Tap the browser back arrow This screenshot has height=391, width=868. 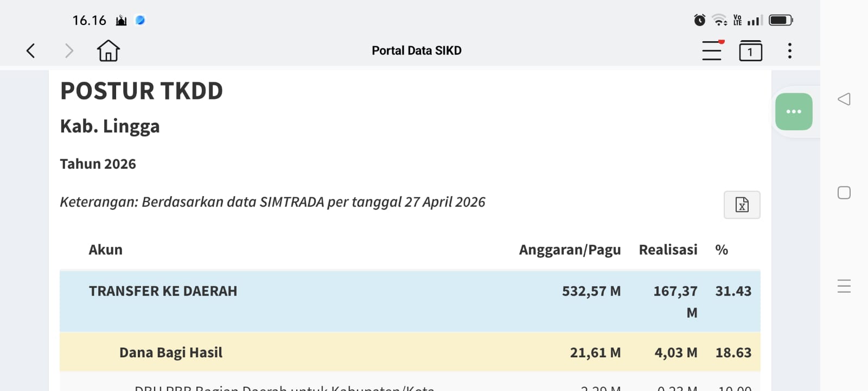(x=31, y=51)
